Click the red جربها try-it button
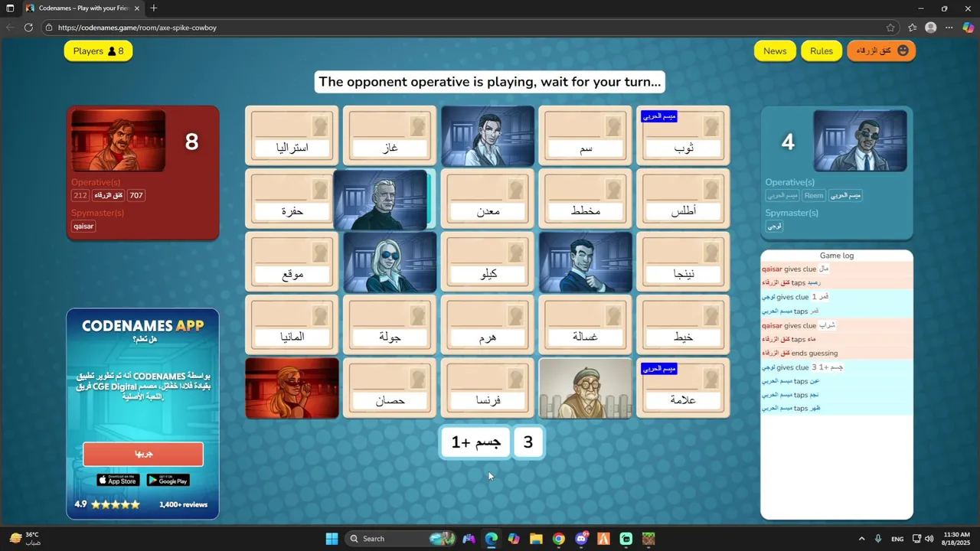This screenshot has width=980, height=551. (143, 454)
